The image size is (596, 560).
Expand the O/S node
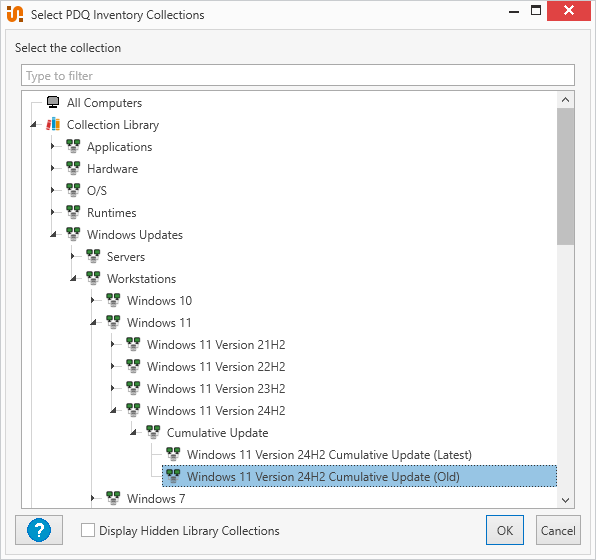(53, 190)
